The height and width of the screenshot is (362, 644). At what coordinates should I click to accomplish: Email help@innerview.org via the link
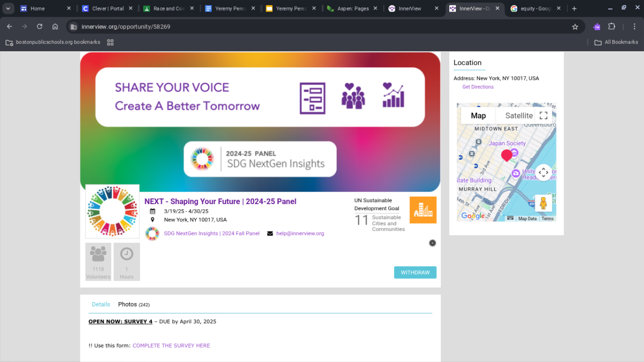(300, 233)
